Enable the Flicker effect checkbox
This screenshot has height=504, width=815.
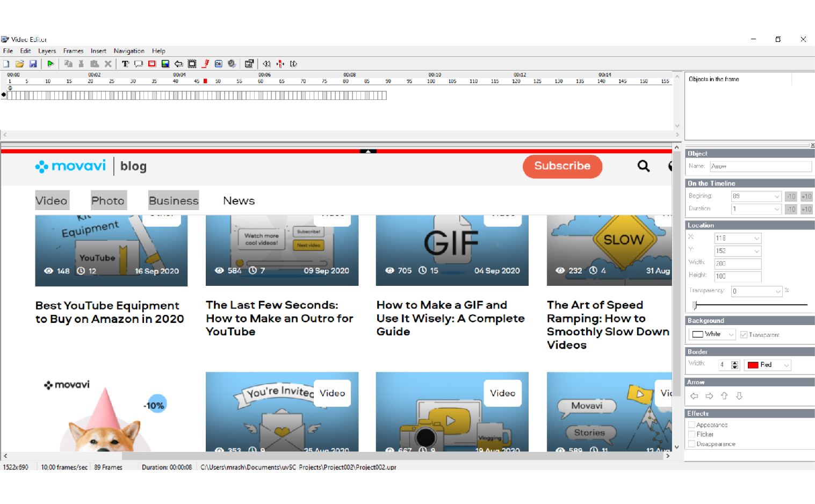click(x=692, y=434)
